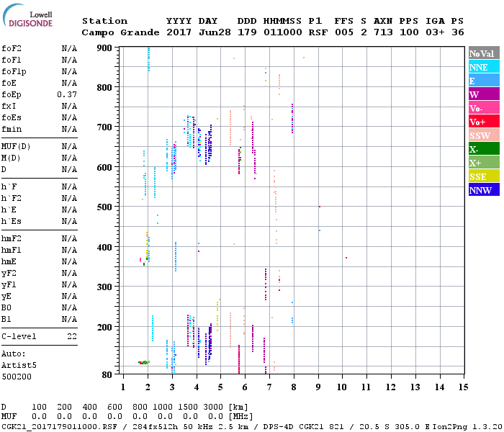Select the W purple legend swatch
504x432 pixels.
[483, 94]
